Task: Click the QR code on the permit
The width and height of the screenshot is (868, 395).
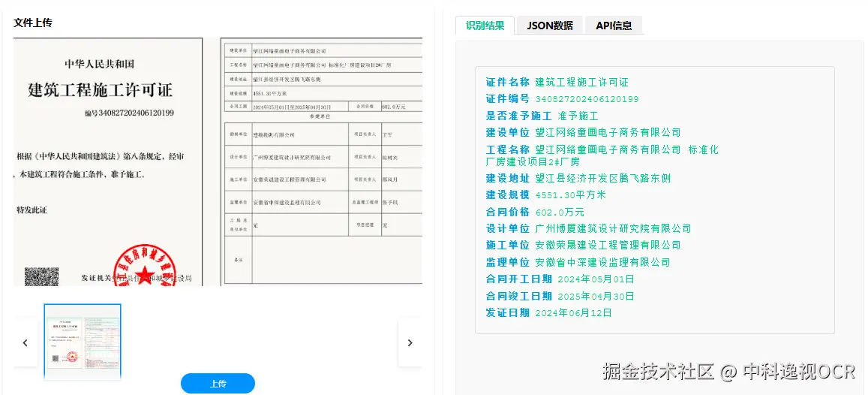Action: [x=41, y=276]
